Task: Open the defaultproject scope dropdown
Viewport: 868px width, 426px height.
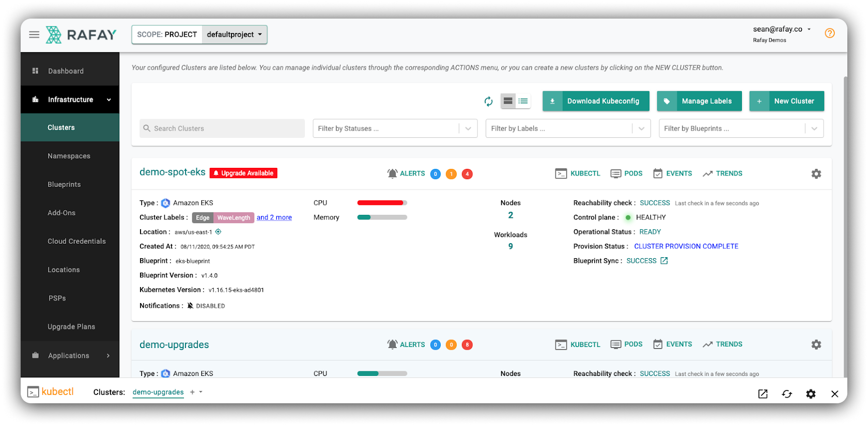Action: click(235, 35)
